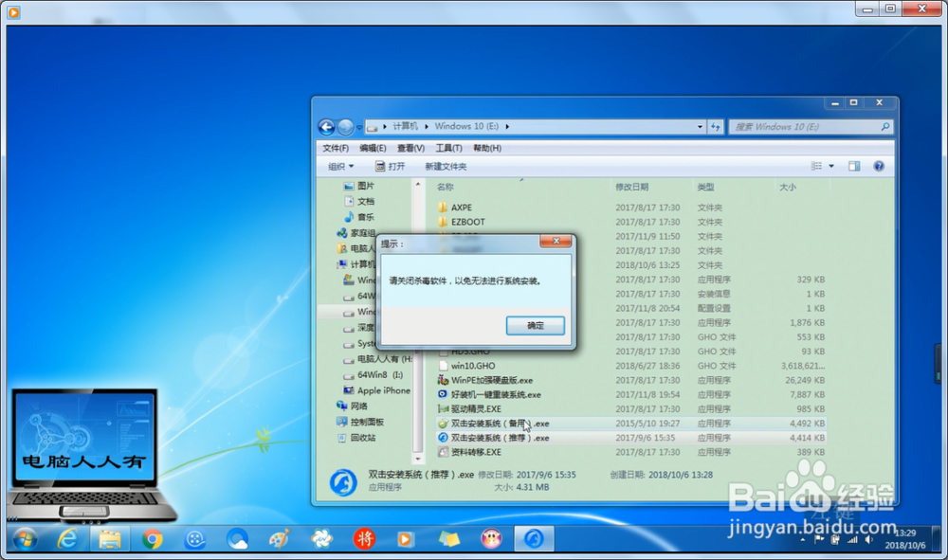Image resolution: width=948 pixels, height=560 pixels.
Task: Click the blue help question mark icon
Action: 879,166
